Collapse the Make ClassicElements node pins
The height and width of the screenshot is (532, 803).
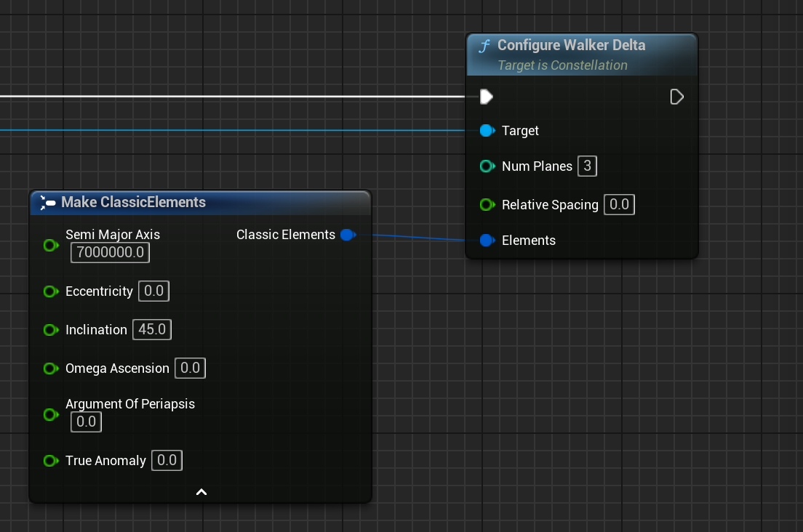pos(201,492)
